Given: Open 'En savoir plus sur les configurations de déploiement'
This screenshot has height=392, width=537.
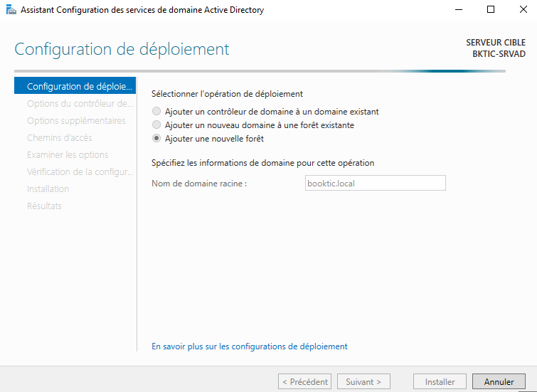Looking at the screenshot, I should (x=250, y=346).
